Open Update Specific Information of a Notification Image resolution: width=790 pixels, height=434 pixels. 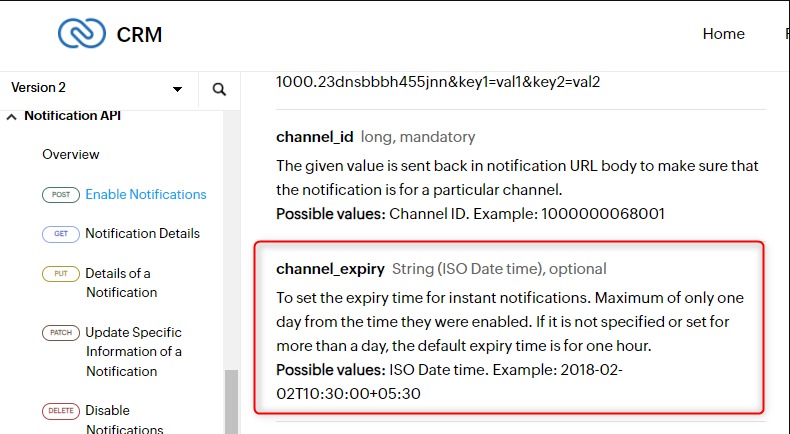click(134, 352)
